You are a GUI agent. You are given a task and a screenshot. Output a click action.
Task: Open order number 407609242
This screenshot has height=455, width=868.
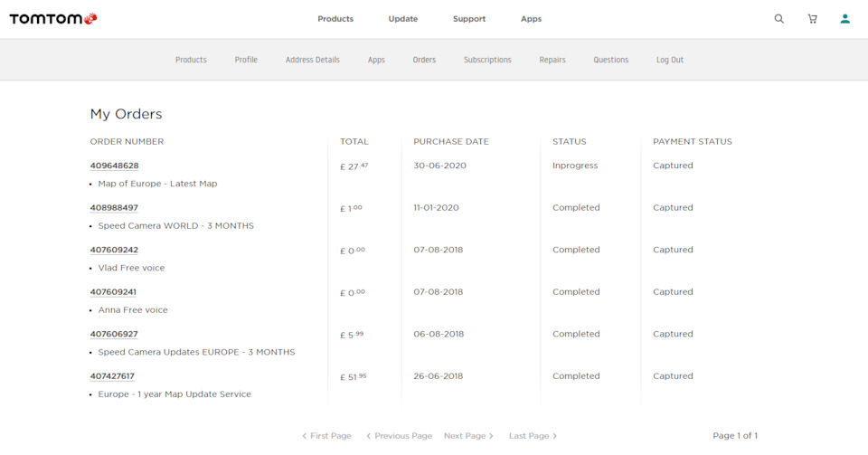click(x=114, y=250)
